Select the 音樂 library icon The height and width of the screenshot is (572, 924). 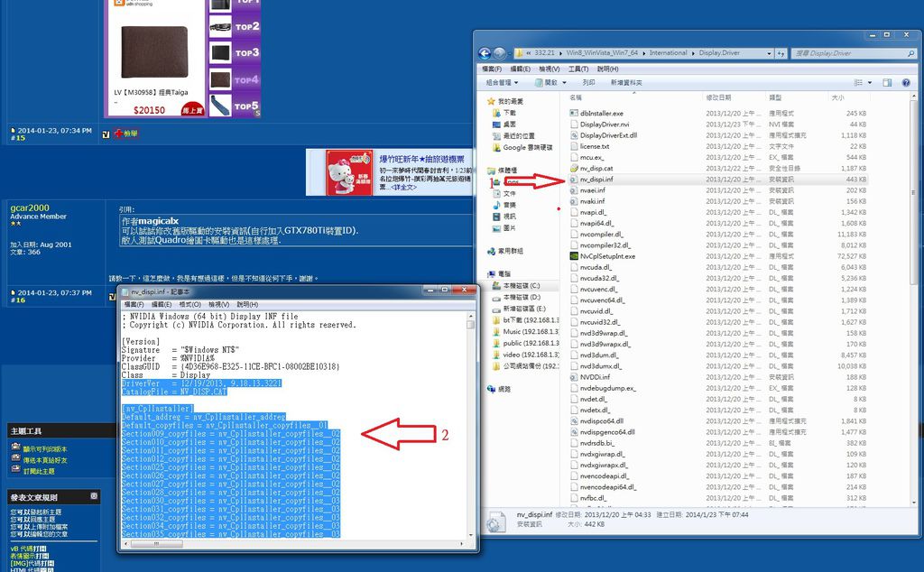click(496, 205)
